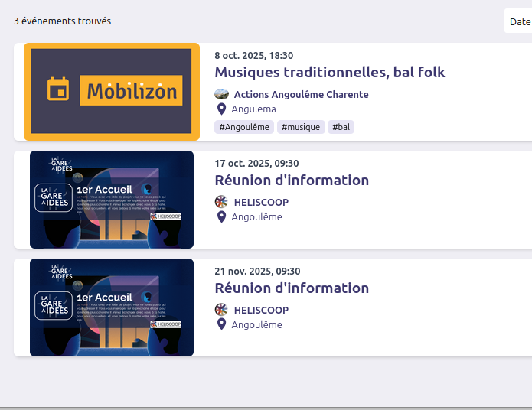Image resolution: width=532 pixels, height=410 pixels.
Task: Open Musiques traditionnelles, bal folk event title
Action: [329, 73]
